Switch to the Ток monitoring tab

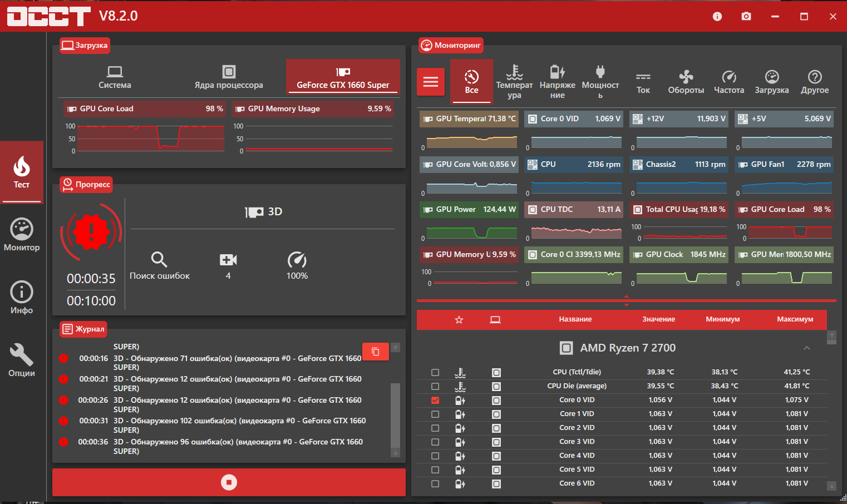643,82
